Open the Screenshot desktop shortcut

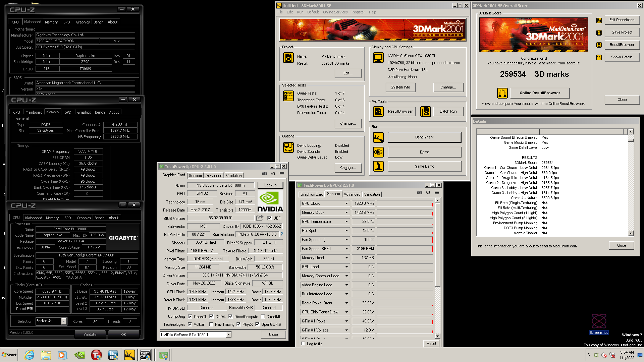click(x=599, y=324)
